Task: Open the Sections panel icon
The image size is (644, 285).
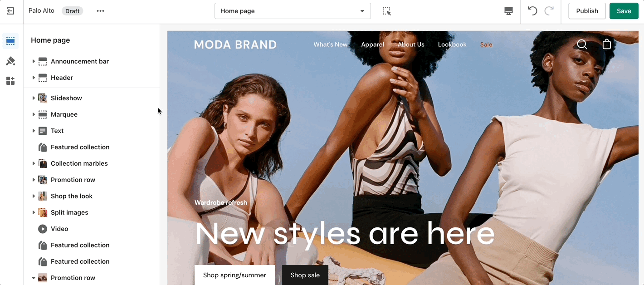Action: tap(10, 41)
